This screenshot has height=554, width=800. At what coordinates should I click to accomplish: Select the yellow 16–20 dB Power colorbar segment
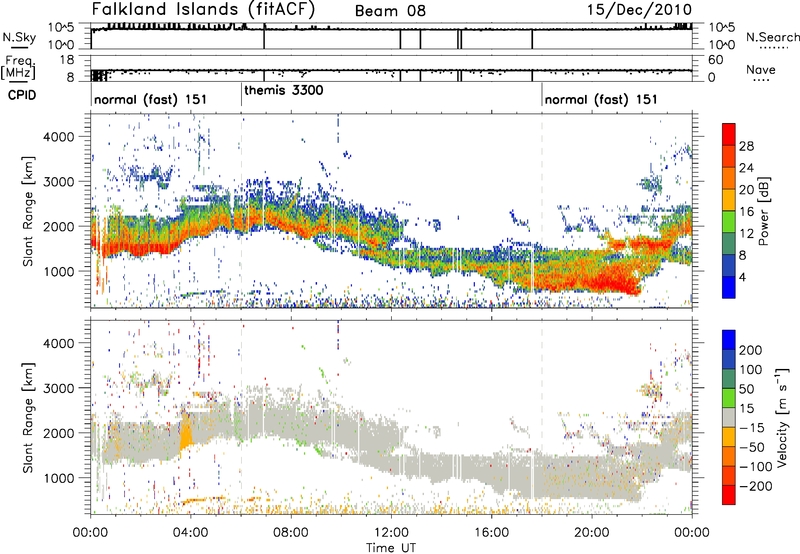coord(729,199)
